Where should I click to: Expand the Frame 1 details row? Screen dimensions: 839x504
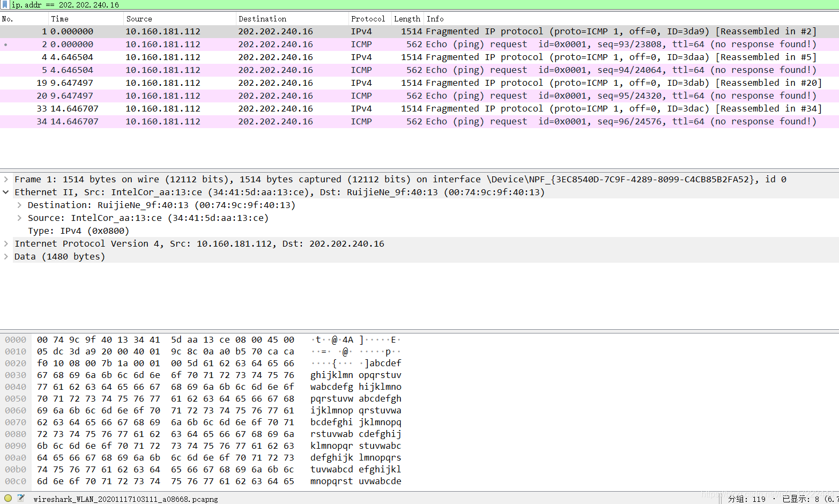(x=6, y=179)
